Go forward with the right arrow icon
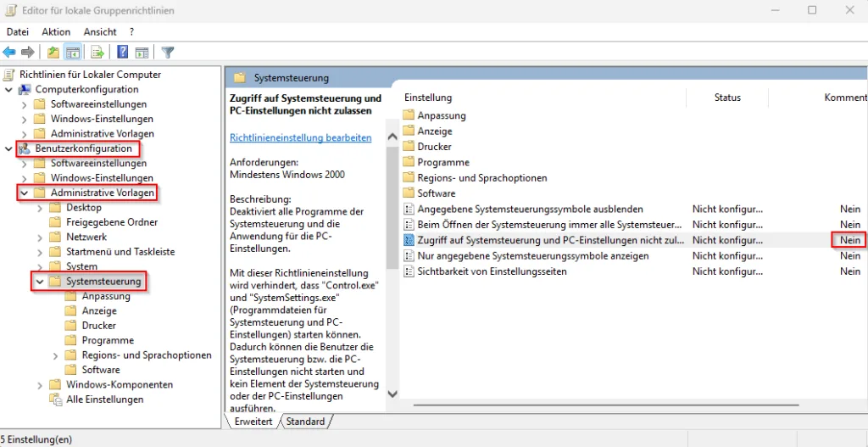Viewport: 868px width, 447px height. click(28, 53)
